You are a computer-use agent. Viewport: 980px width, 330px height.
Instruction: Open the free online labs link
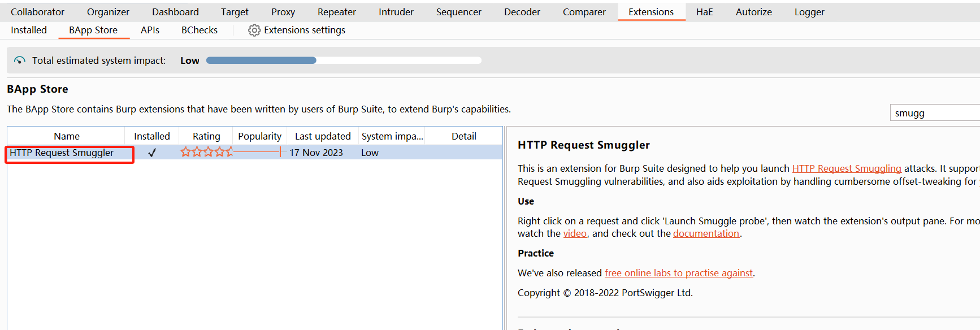[x=679, y=273]
